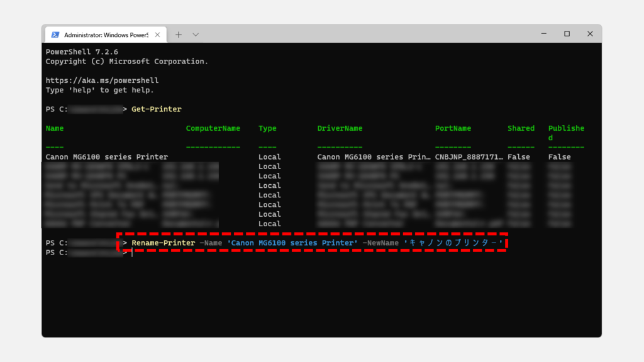
Task: Click the https://aka.ms/powershell link
Action: click(x=102, y=80)
